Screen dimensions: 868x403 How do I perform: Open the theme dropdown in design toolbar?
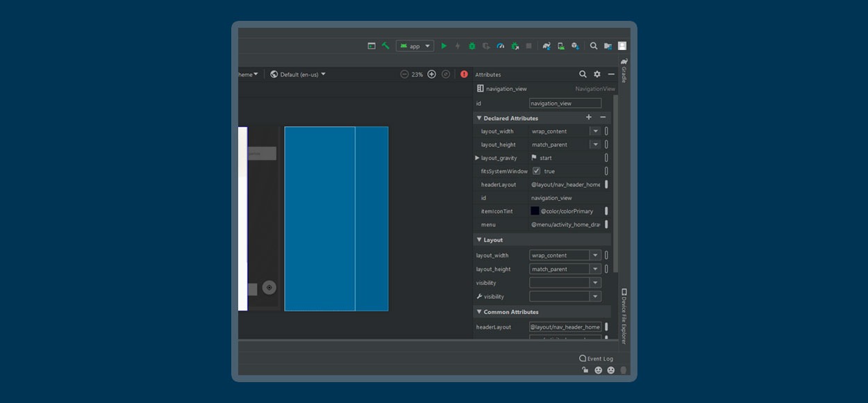(248, 74)
